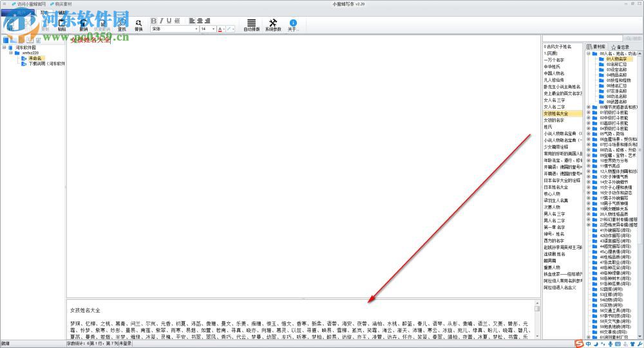
Task: Click the text highlight color tool
Action: pyautogui.click(x=229, y=29)
